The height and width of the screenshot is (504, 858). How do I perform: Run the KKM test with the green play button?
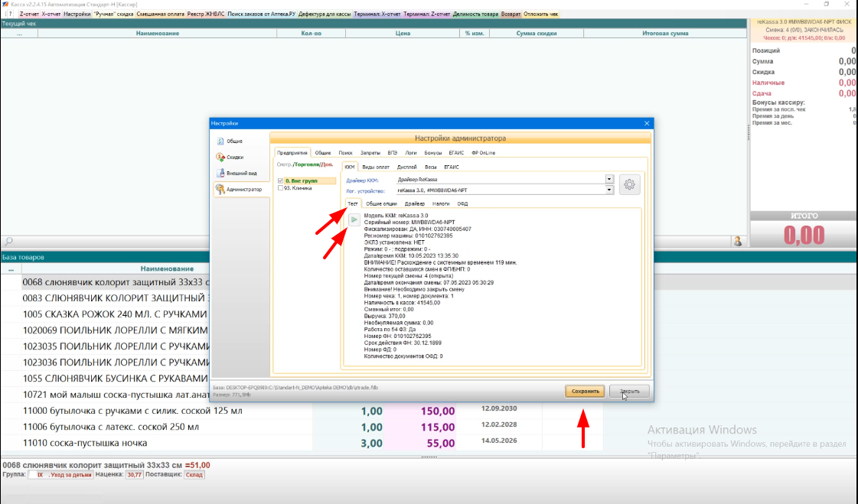[354, 219]
